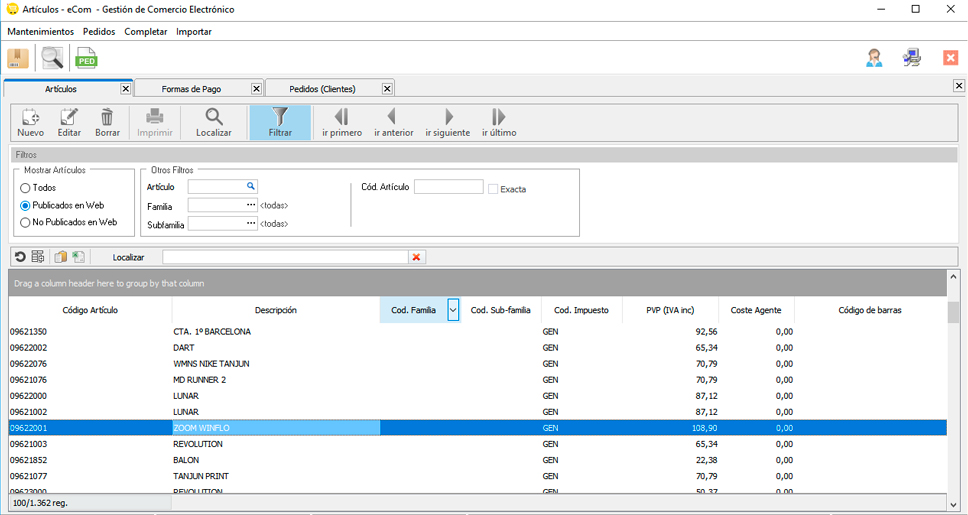Click the magnifier search icon in main toolbar
968x515 pixels.
[x=52, y=57]
